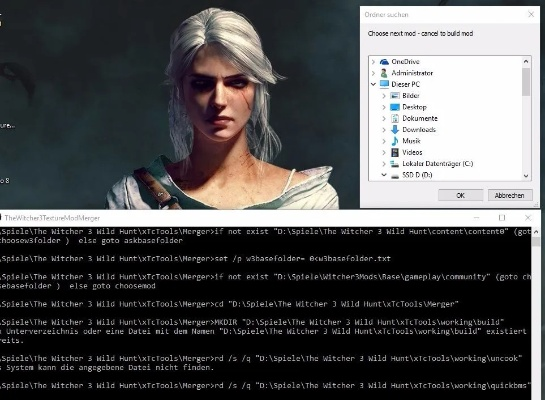Viewport: 545px width, 400px height.
Task: Expand the Desktop folder node
Action: click(x=384, y=107)
